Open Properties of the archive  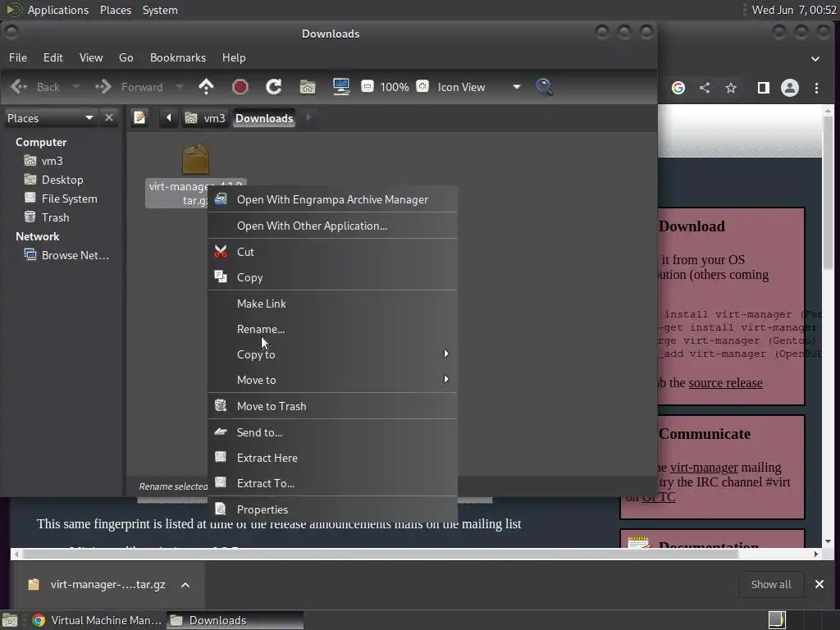[x=332, y=509]
